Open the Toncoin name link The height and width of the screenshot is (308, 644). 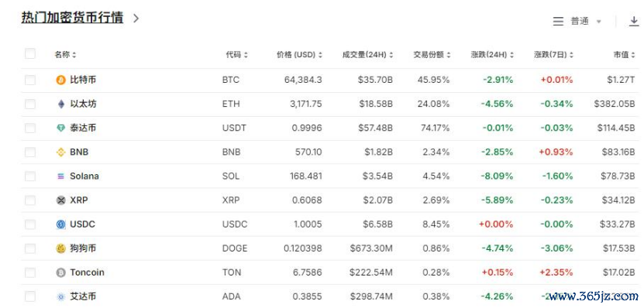[x=87, y=272]
